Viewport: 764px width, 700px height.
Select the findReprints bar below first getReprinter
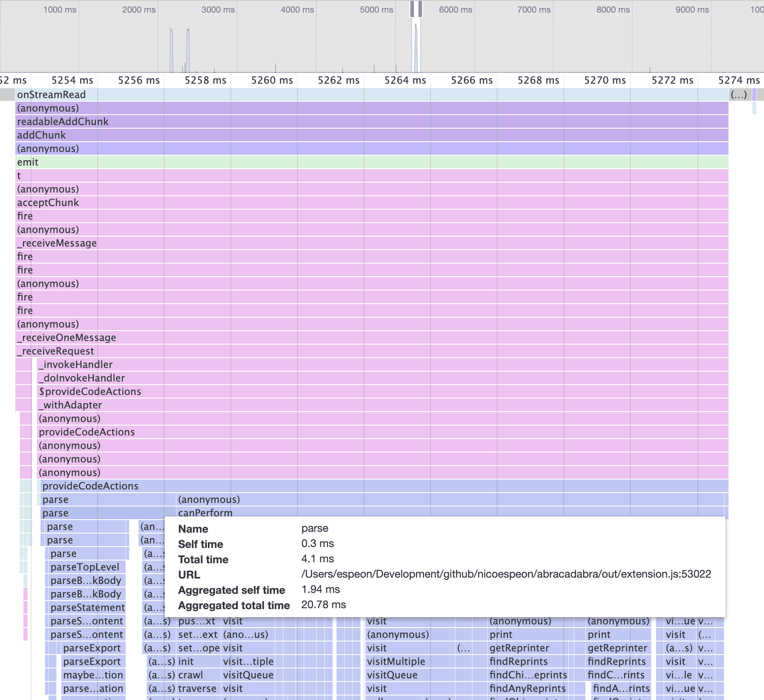(527, 661)
